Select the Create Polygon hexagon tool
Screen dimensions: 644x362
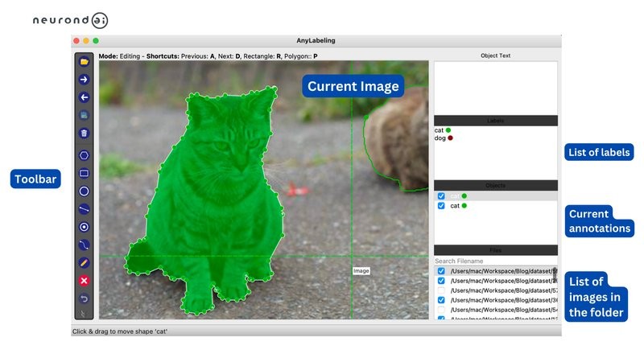[x=84, y=155]
